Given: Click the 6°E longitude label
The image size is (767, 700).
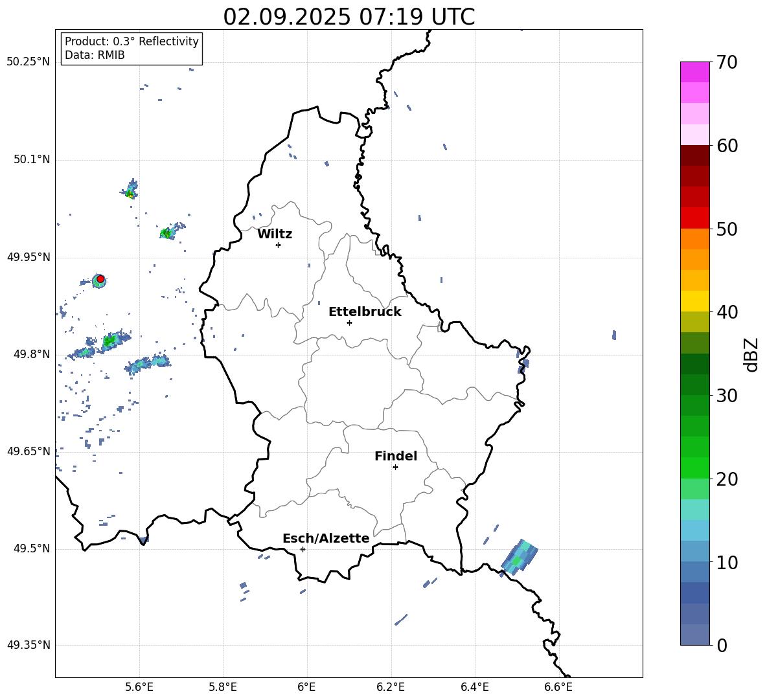Looking at the screenshot, I should pyautogui.click(x=306, y=687).
